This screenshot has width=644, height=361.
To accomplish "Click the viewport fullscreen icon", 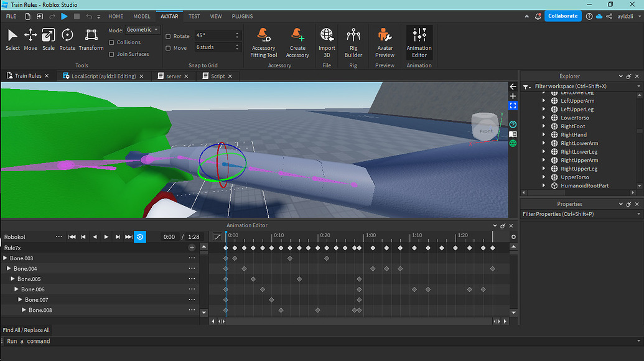I will (513, 106).
